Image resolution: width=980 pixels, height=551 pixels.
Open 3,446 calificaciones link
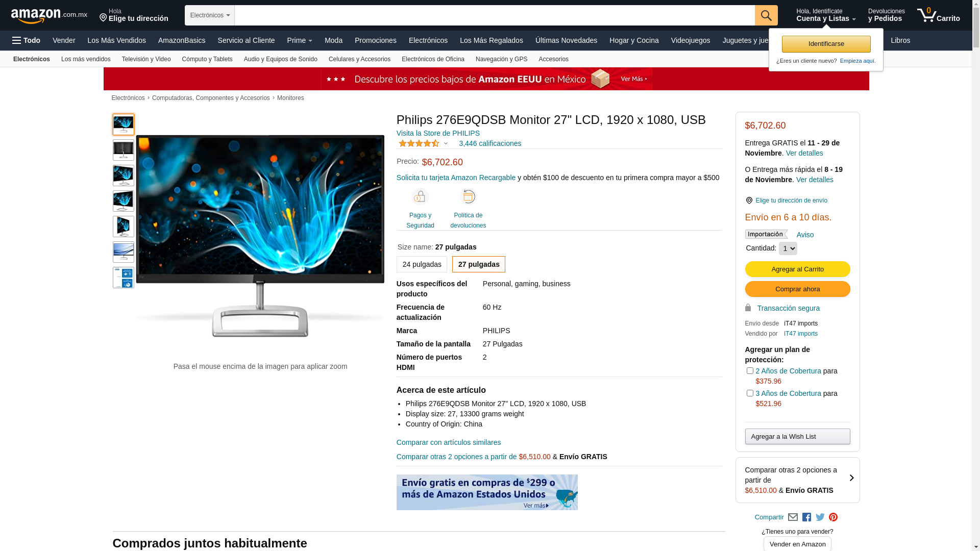point(490,144)
